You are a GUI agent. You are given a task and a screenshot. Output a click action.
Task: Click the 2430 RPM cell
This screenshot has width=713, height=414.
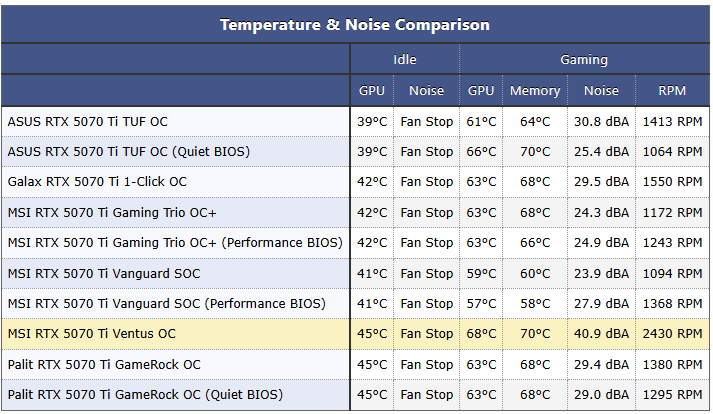point(672,334)
